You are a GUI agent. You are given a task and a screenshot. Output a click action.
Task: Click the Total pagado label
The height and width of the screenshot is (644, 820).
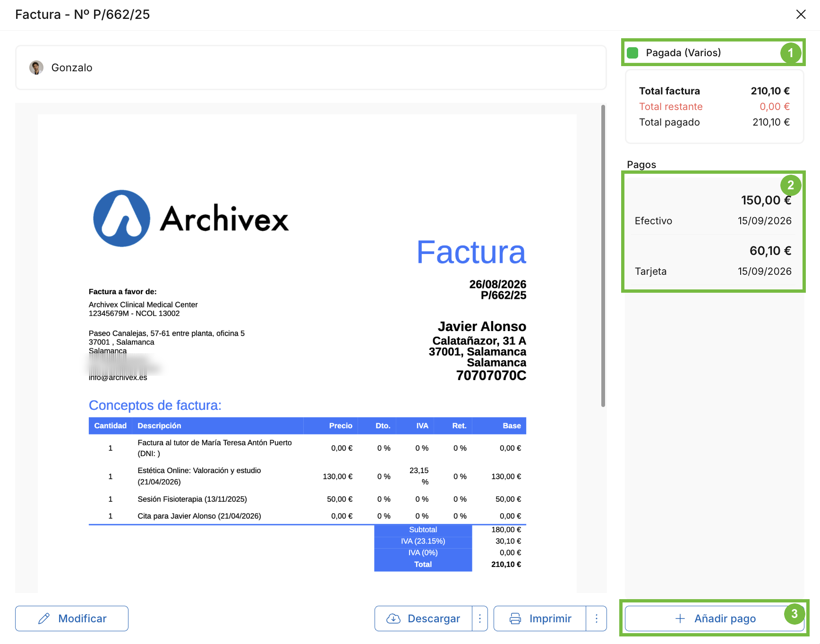click(x=669, y=122)
